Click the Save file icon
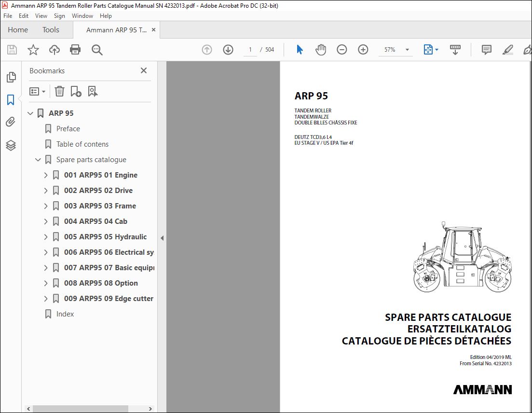This screenshot has width=532, height=413. (12, 50)
